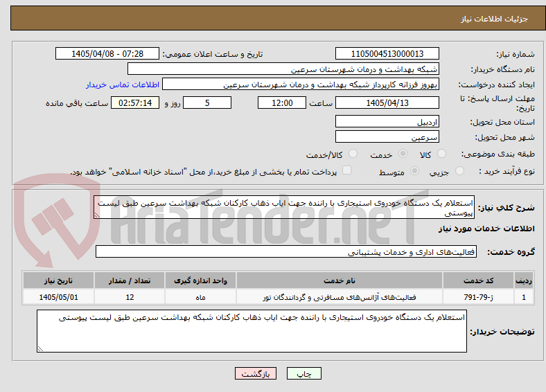This screenshot has height=392, width=546.
Task: Click the resize handle of توضیحات خریدار textarea
Action: (x=40, y=349)
